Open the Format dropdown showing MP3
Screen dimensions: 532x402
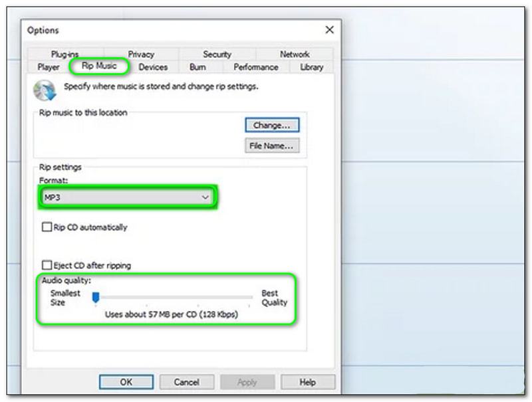pos(205,199)
